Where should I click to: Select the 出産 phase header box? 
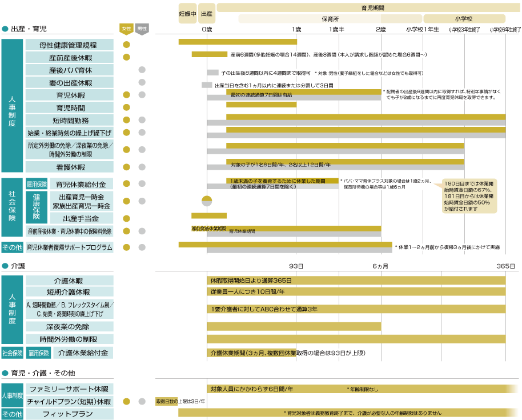click(x=207, y=13)
